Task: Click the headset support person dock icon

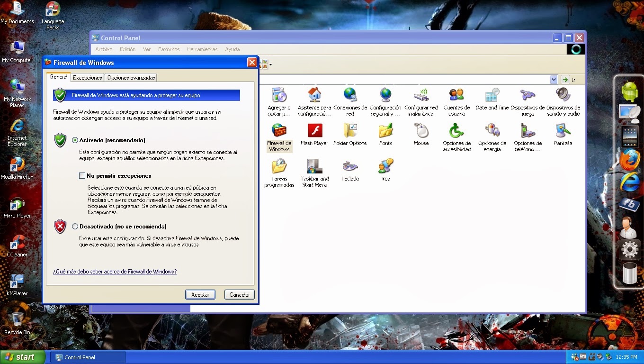Action: [629, 227]
